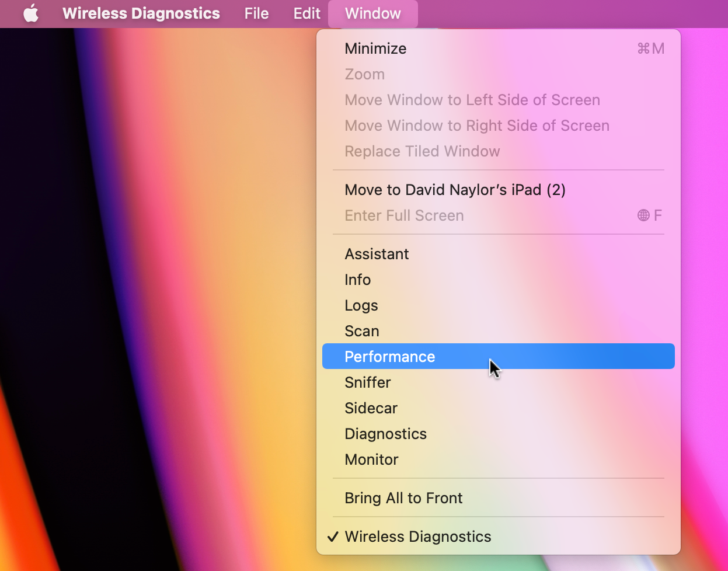The width and height of the screenshot is (728, 571).
Task: Choose Bring All to Front
Action: point(499,498)
